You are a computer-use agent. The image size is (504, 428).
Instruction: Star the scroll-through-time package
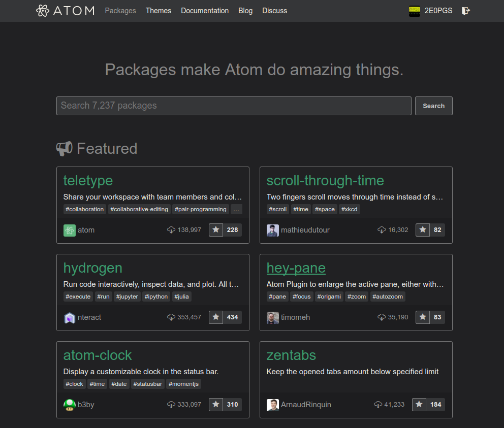pyautogui.click(x=423, y=230)
